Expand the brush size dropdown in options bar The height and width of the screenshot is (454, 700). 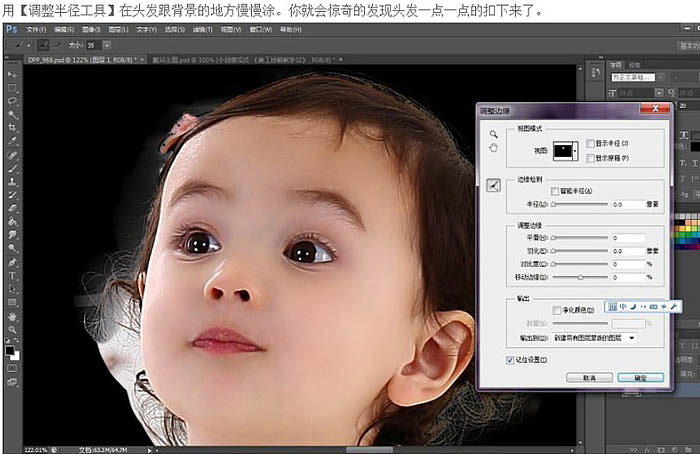click(x=108, y=46)
